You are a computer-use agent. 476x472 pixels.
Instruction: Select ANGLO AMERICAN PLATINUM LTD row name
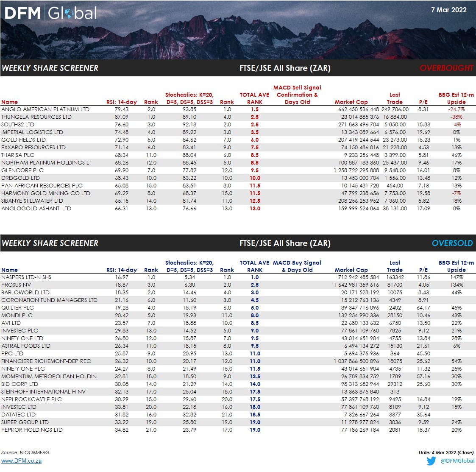45,109
